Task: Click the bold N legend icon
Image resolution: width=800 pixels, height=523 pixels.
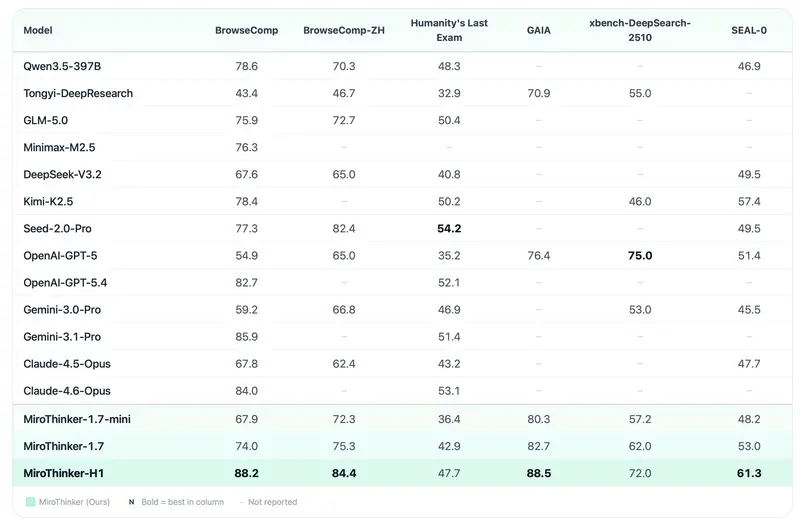Action: 131,502
